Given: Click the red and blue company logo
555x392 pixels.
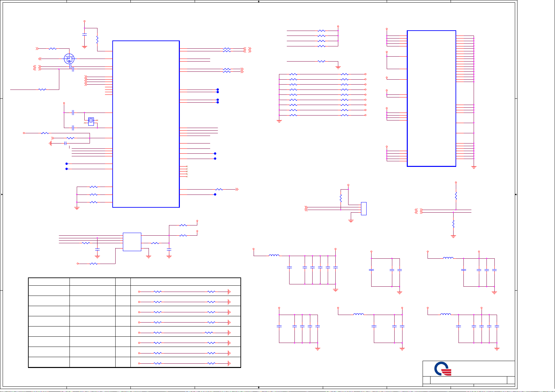Looking at the screenshot, I should [x=443, y=369].
